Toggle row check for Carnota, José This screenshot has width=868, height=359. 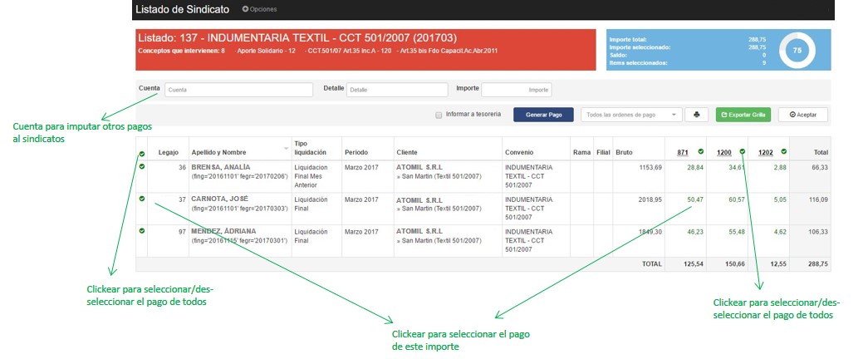[141, 199]
